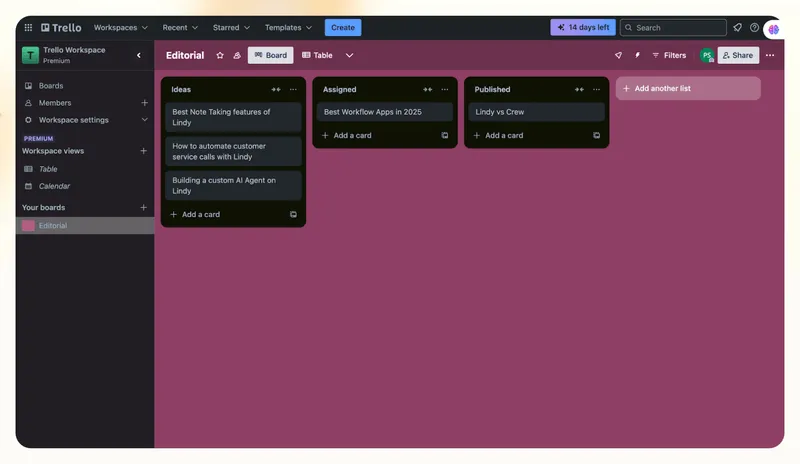Viewport: 800px width, 464px height.
Task: Collapse the Ideas list
Action: coord(276,89)
